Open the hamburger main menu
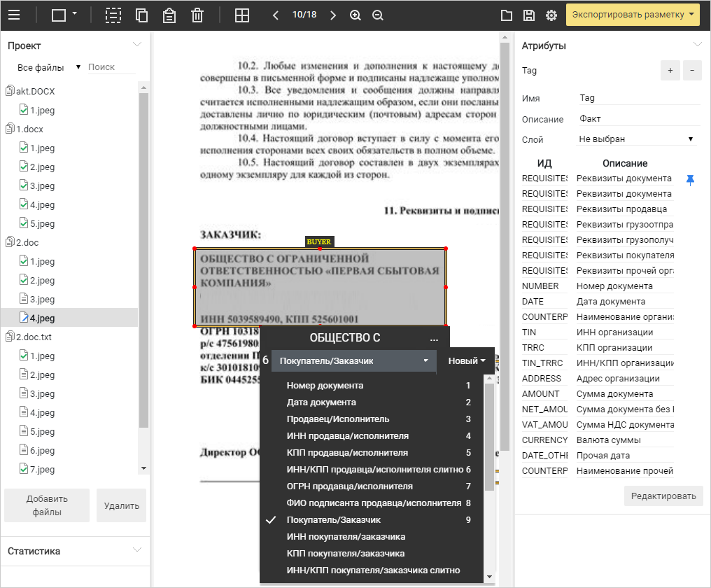Image resolution: width=711 pixels, height=588 pixels. pos(14,15)
